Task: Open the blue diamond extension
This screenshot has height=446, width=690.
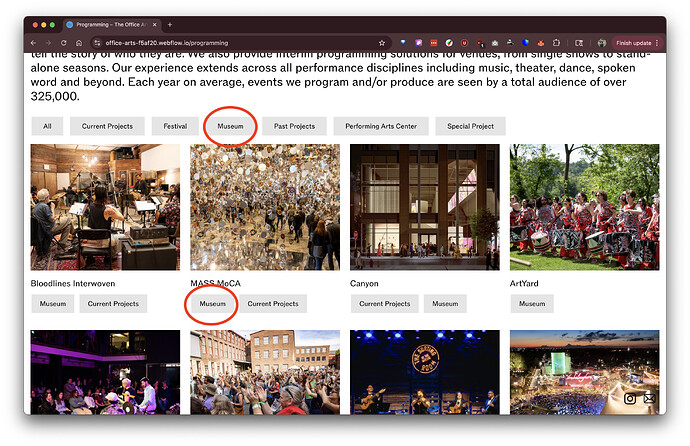Action: point(403,43)
